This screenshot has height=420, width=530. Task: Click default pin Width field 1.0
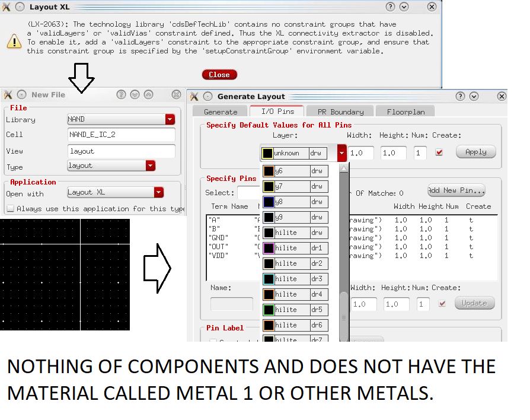click(361, 153)
